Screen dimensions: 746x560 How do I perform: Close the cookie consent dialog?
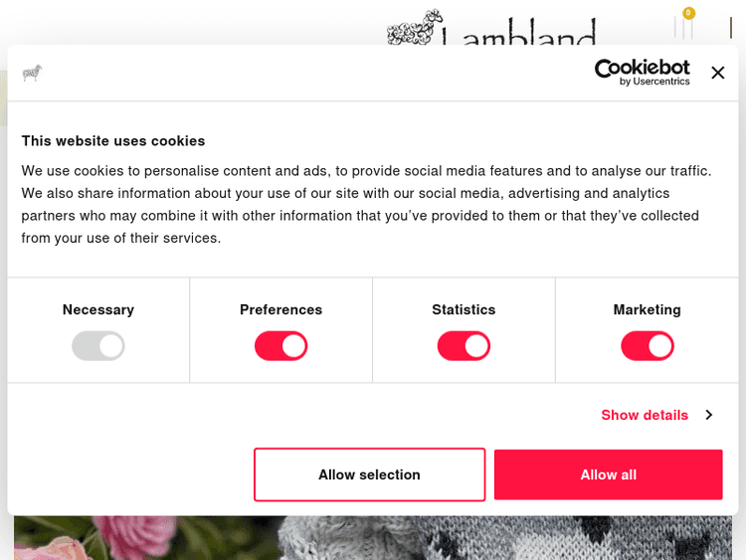click(718, 73)
